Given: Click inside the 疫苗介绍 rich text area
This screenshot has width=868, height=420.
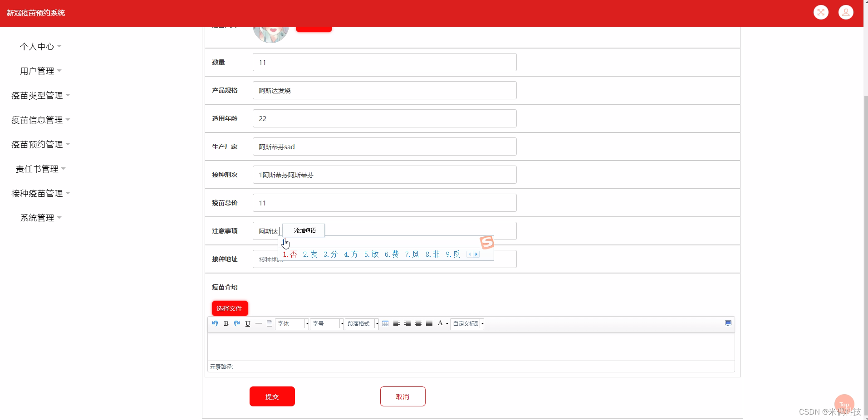Looking at the screenshot, I should [471, 347].
